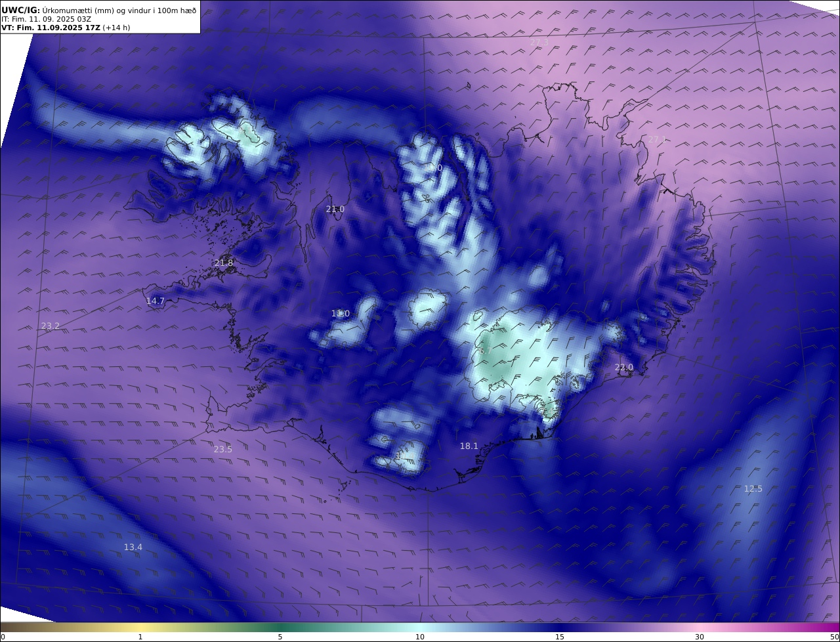This screenshot has width=840, height=642.
Task: Click the initial time line "IT: Fim. 11. 09. 2025 03Z"
Action: point(46,19)
